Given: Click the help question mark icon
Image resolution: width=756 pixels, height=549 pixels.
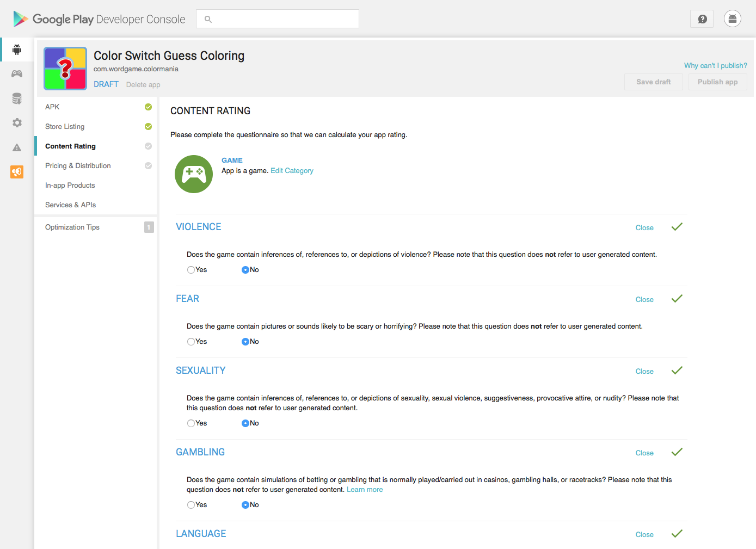Looking at the screenshot, I should [x=702, y=19].
